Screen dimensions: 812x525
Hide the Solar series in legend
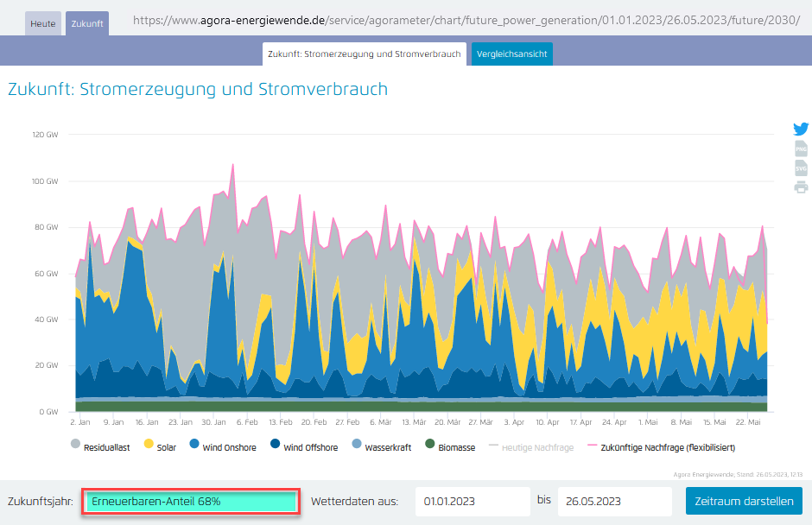point(161,447)
